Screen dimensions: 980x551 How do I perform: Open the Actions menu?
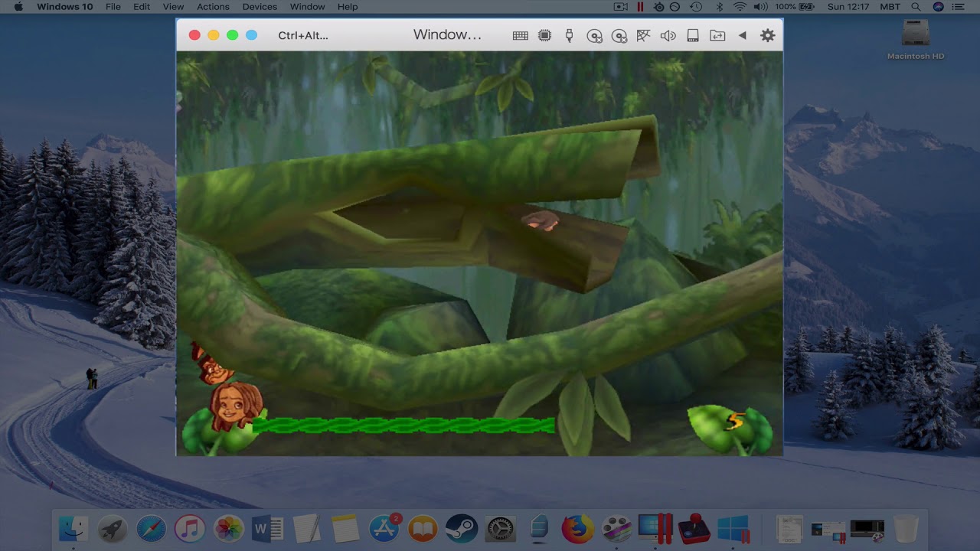tap(213, 7)
